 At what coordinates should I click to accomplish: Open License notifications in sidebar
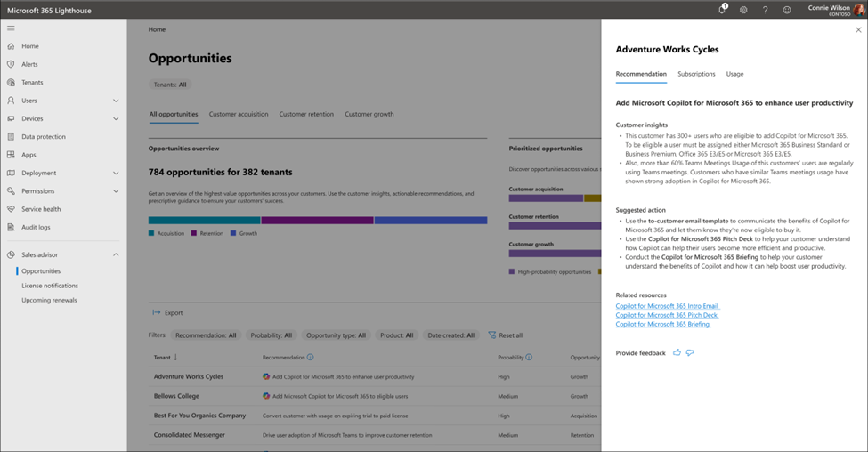[x=50, y=286]
